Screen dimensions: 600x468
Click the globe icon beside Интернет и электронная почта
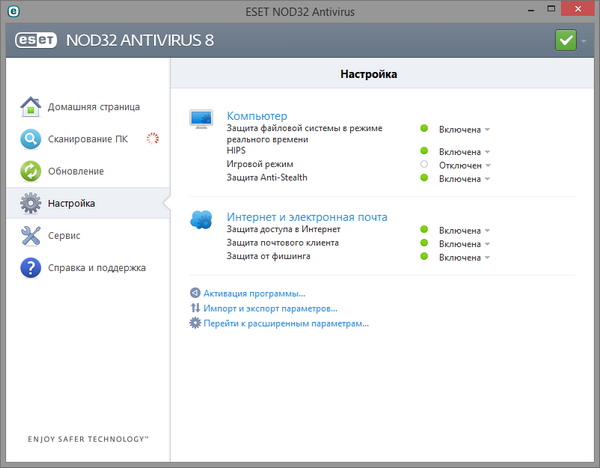202,220
